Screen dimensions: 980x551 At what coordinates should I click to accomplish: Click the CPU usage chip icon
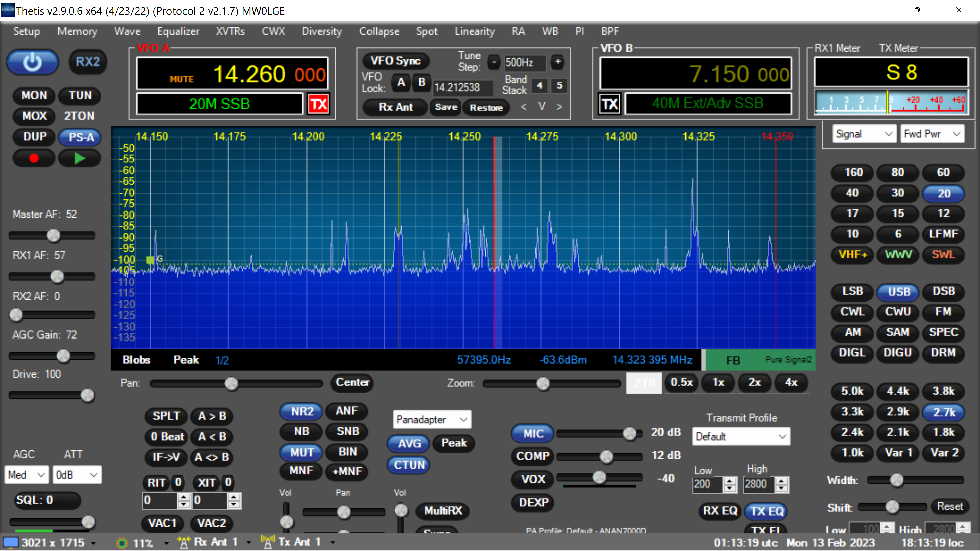coord(122,543)
